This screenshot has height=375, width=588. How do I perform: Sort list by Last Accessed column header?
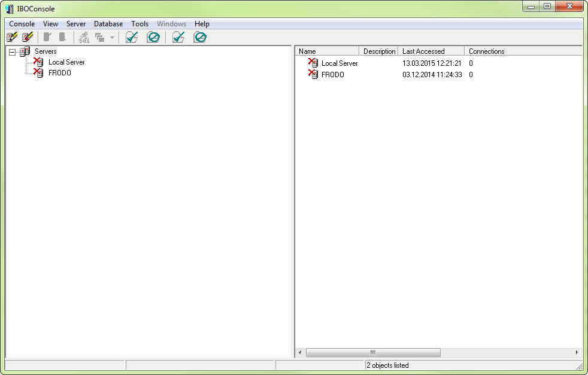[431, 51]
